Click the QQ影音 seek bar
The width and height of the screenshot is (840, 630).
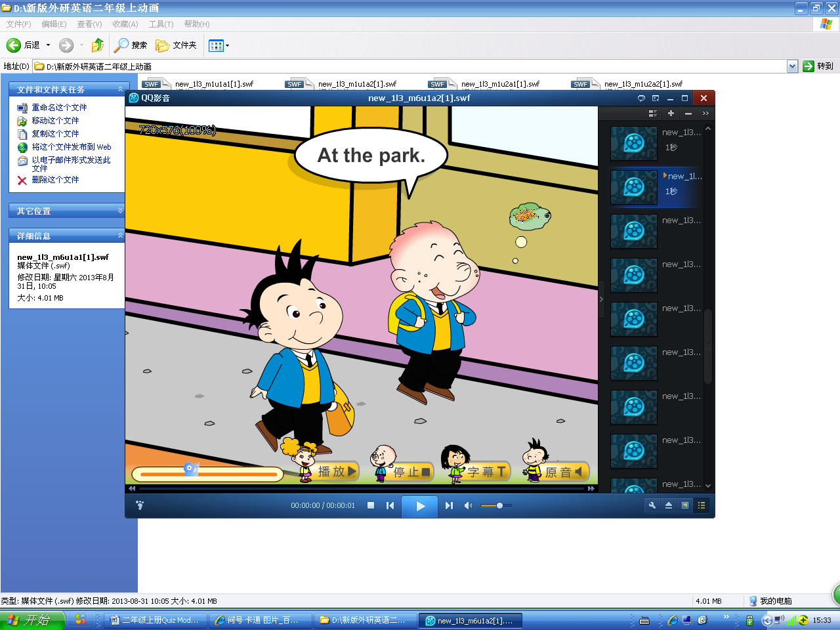[x=361, y=488]
